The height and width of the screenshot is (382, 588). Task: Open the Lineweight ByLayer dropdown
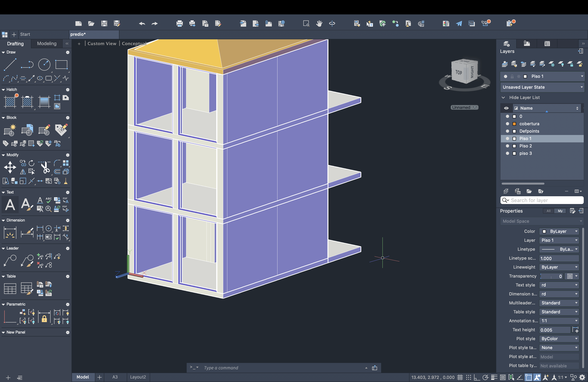pyautogui.click(x=559, y=267)
